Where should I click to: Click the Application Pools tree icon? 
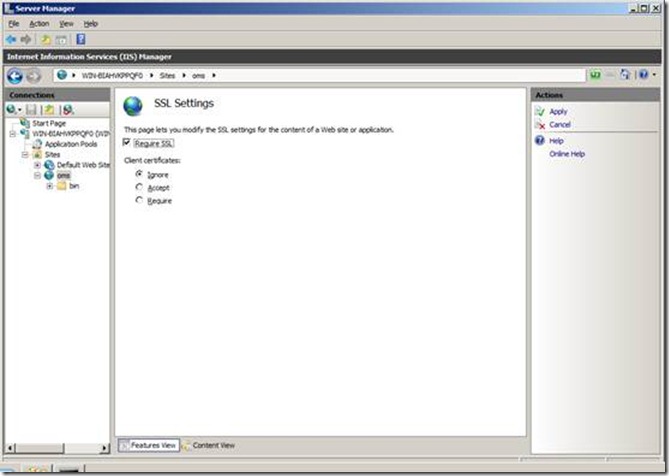pos(38,144)
